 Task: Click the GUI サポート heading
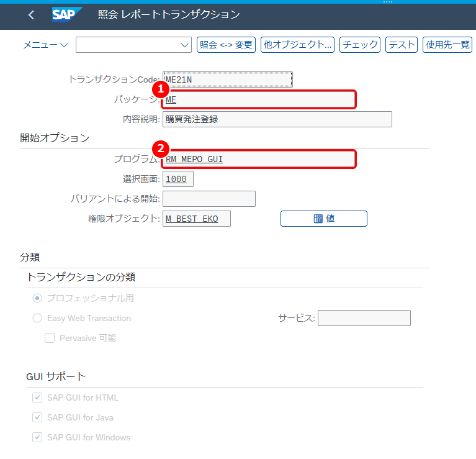pos(56,376)
